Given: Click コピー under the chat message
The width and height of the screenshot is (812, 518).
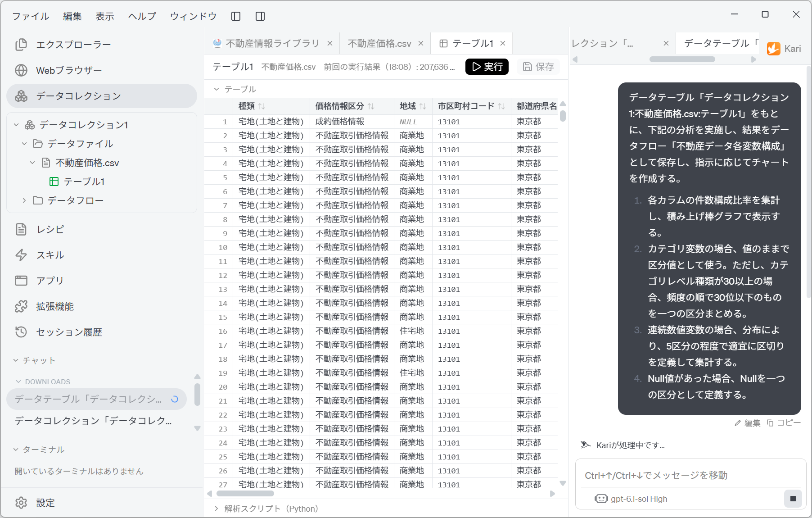Looking at the screenshot, I should [x=784, y=423].
